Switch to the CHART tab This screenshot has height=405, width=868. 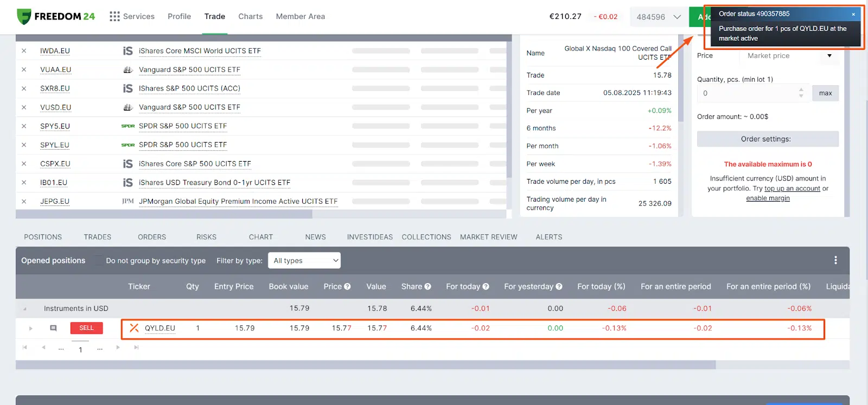pos(261,237)
